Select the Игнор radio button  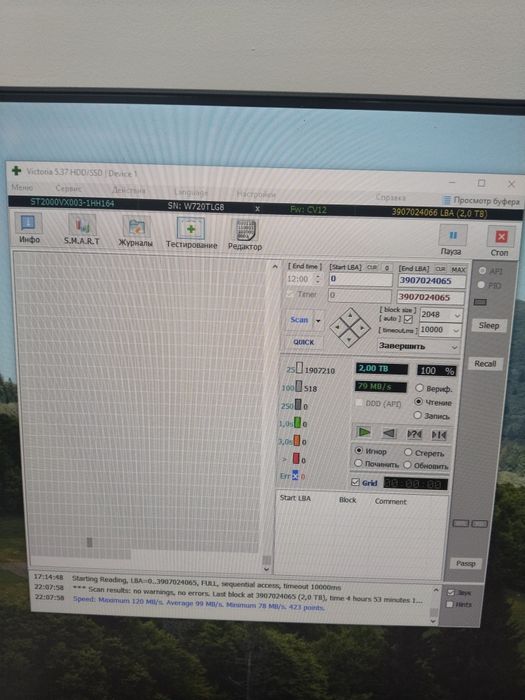click(x=358, y=450)
